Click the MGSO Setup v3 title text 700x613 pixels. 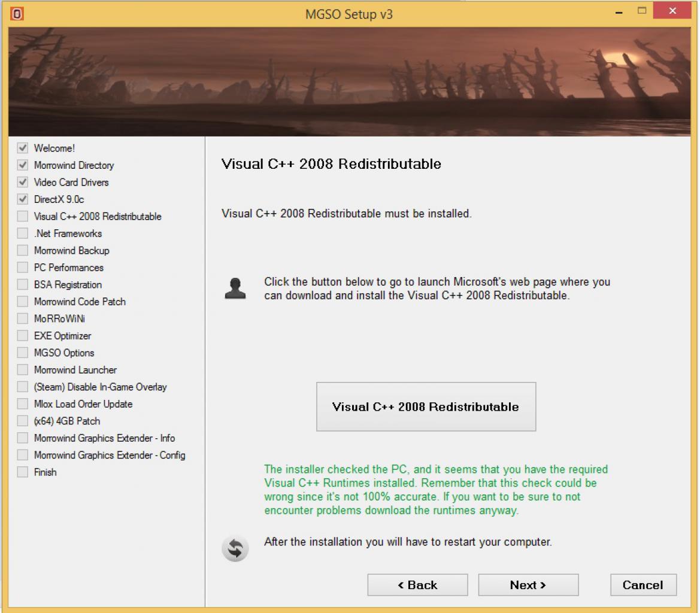[x=349, y=14]
